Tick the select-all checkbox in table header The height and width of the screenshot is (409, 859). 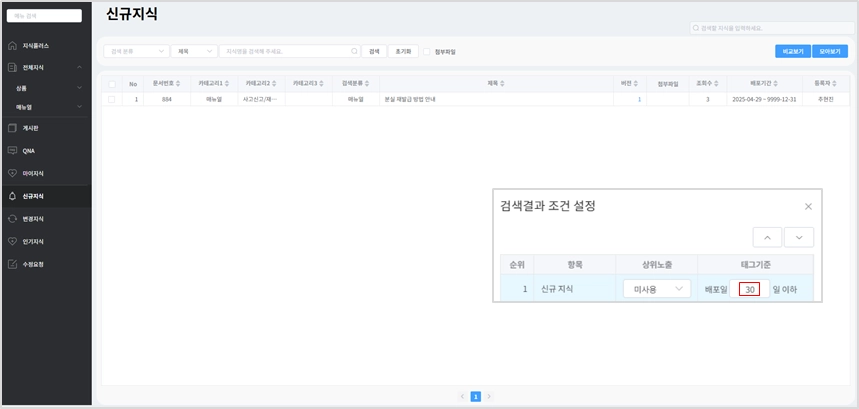click(112, 84)
